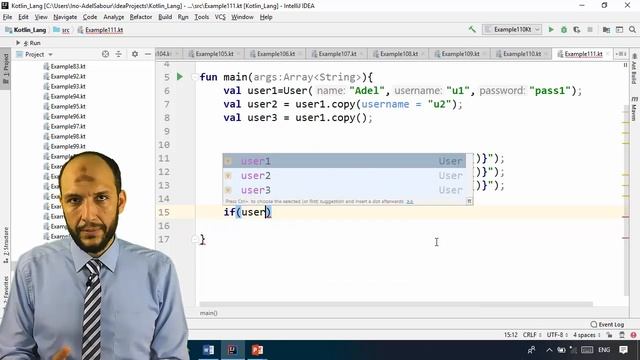Show hidden tabs list dropdown
The width and height of the screenshot is (640, 360).
click(x=621, y=54)
